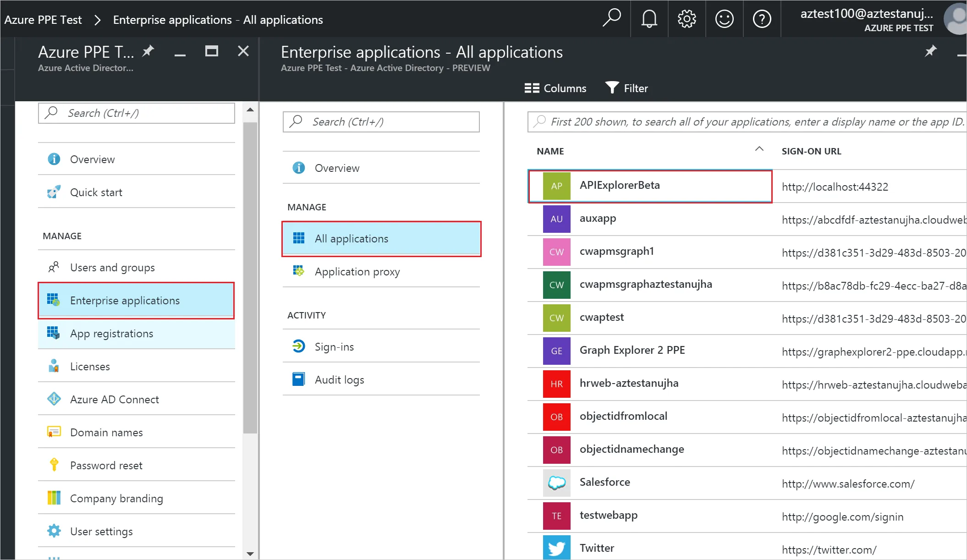Click the notifications bell icon
Screen dimensions: 967x560
point(649,19)
